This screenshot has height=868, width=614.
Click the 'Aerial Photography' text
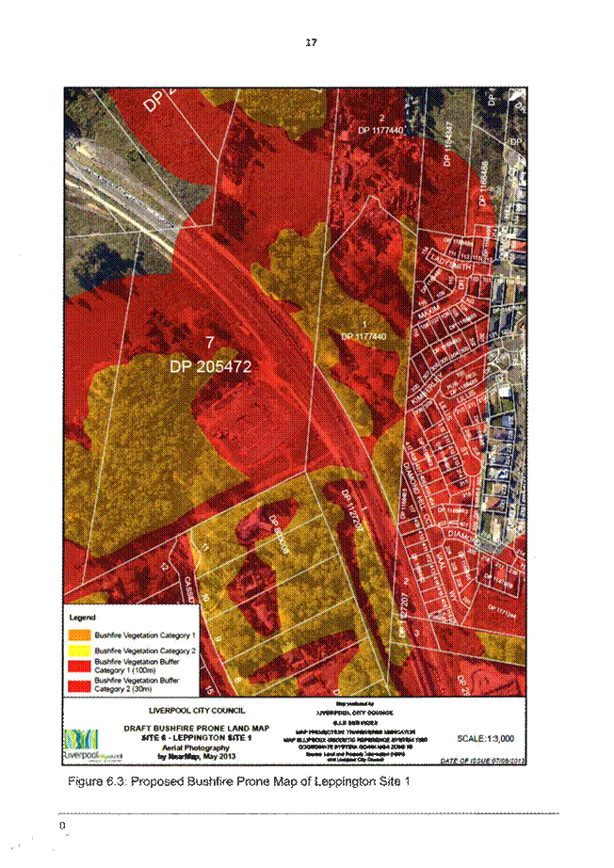197,747
